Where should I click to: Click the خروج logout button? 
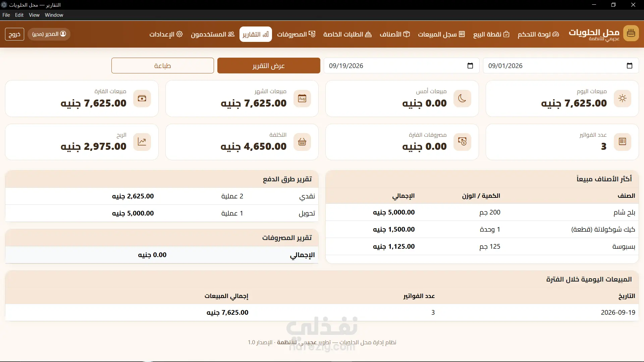point(14,34)
